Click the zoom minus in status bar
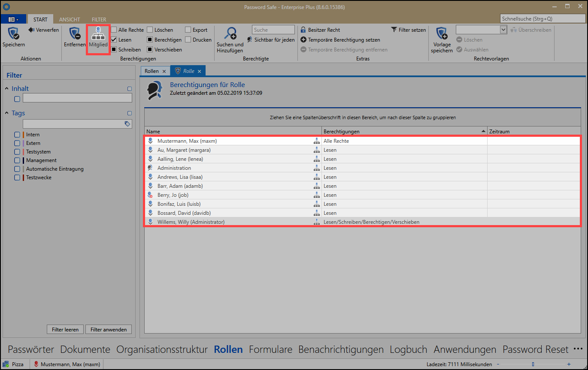The image size is (588, 370). point(498,364)
